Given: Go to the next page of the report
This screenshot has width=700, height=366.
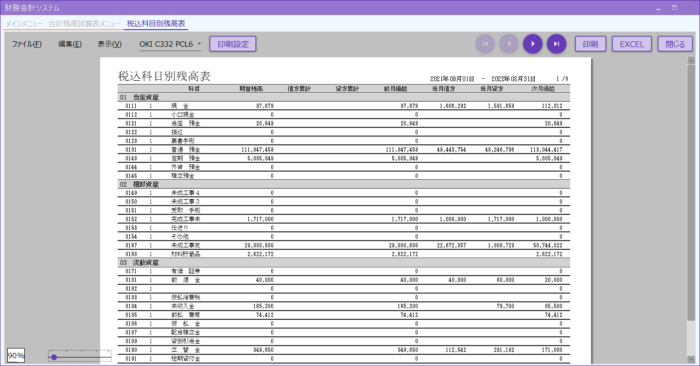Looking at the screenshot, I should [533, 44].
